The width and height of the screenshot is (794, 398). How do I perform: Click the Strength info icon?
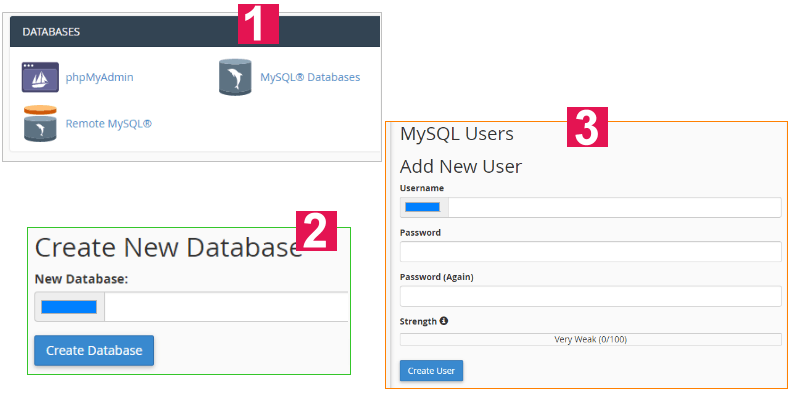(444, 321)
